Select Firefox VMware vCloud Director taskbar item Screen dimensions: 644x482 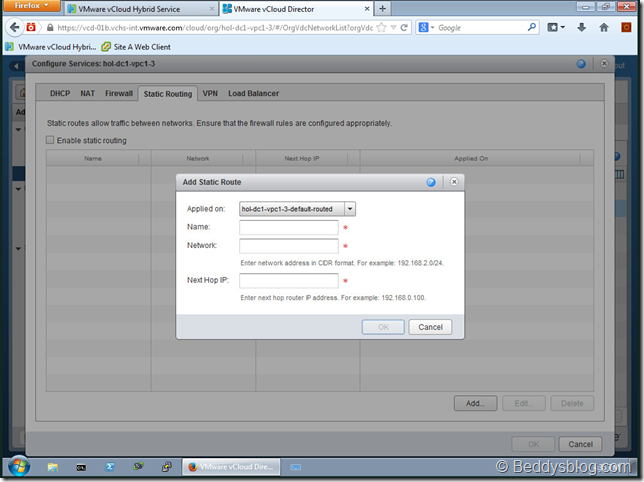231,467
